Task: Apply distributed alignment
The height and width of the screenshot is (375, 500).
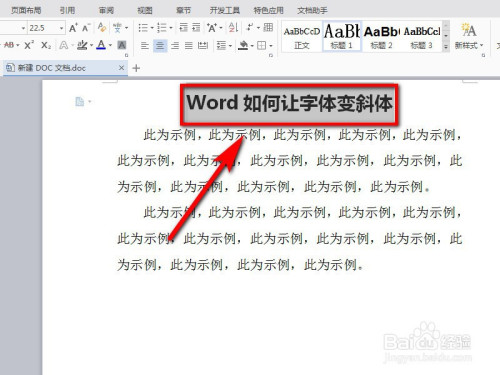Action: coord(203,45)
